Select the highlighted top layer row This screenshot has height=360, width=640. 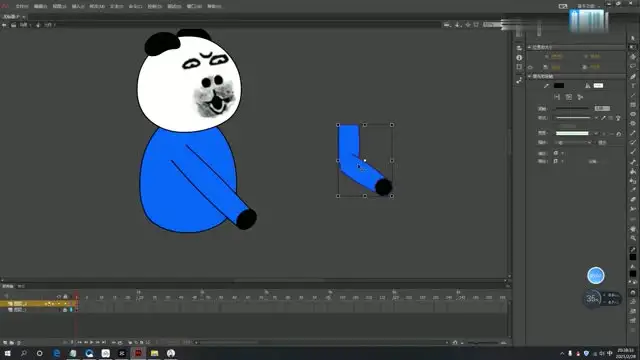click(x=38, y=304)
